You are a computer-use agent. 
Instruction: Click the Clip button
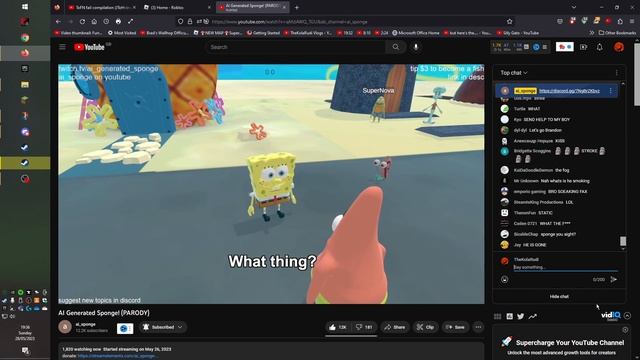pyautogui.click(x=425, y=327)
